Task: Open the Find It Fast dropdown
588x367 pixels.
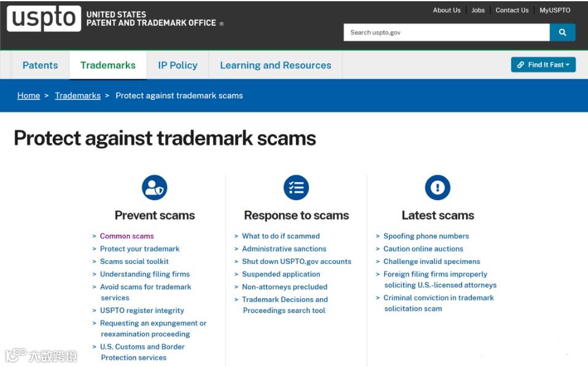Action: click(x=543, y=65)
